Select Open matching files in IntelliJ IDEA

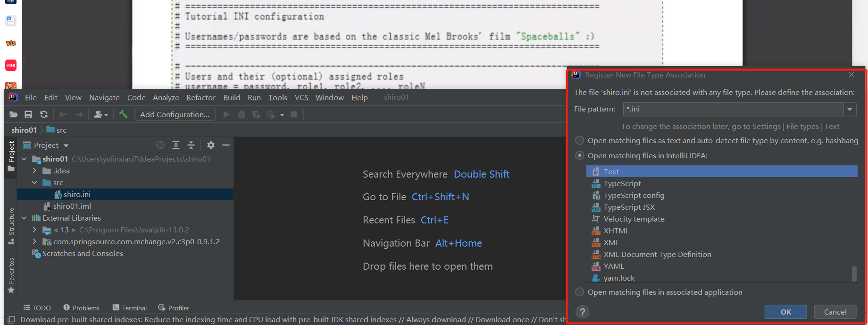580,155
